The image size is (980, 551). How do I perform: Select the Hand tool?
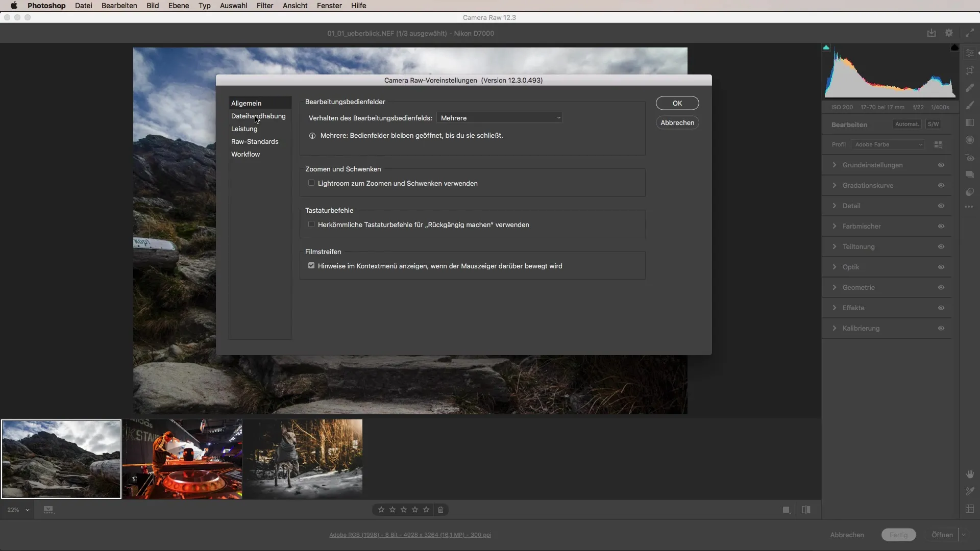[970, 474]
